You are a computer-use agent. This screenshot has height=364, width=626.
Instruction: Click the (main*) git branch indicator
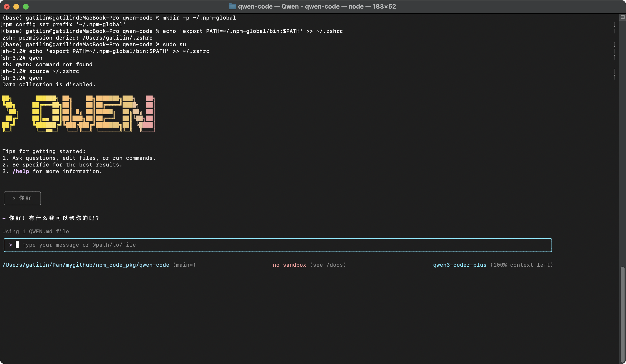pyautogui.click(x=184, y=265)
